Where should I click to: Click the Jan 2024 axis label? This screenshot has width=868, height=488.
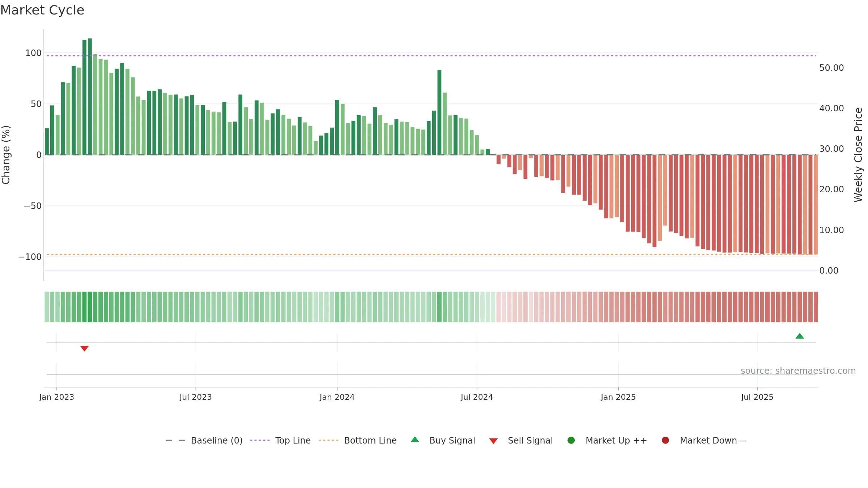coord(337,397)
